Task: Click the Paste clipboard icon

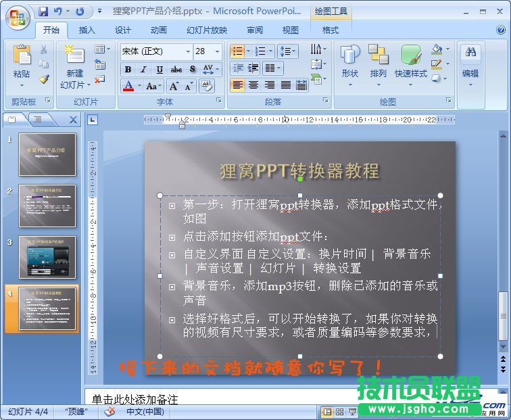Action: coord(22,55)
